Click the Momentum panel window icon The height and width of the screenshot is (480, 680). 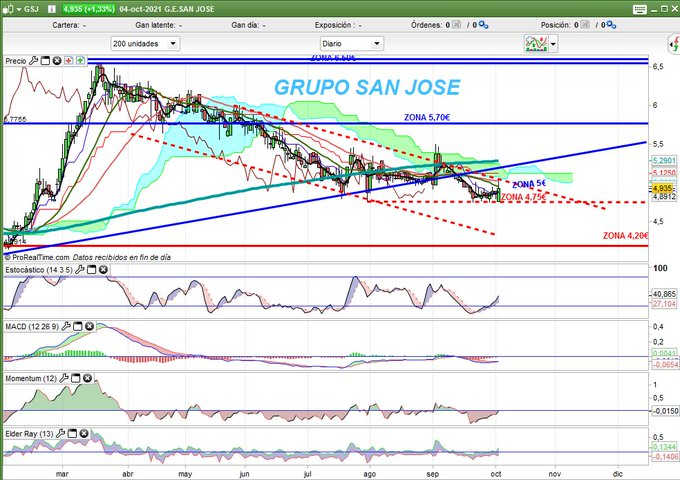pos(75,378)
